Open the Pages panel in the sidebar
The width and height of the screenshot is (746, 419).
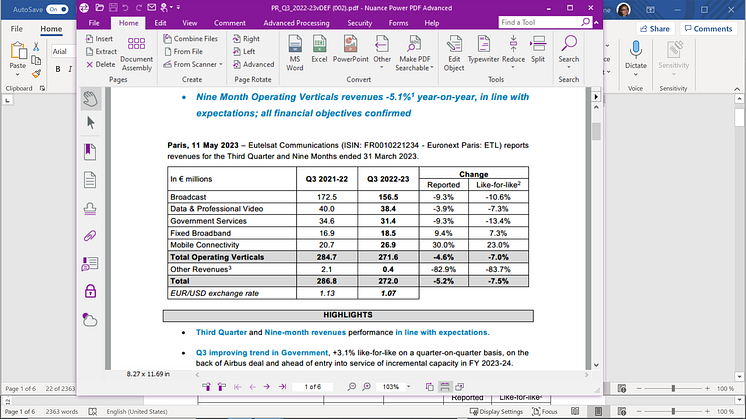[x=90, y=180]
